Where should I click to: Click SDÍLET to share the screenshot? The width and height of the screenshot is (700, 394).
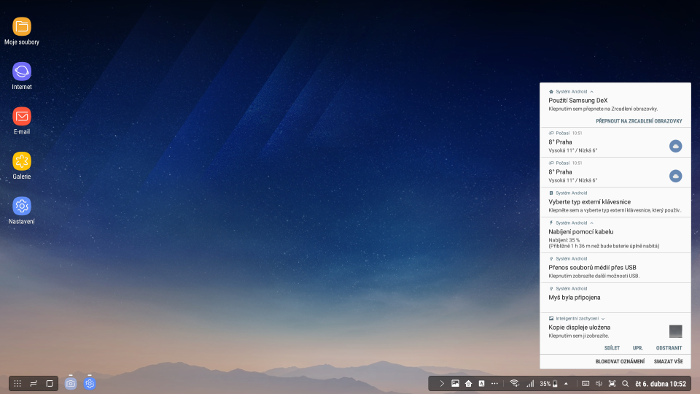612,348
